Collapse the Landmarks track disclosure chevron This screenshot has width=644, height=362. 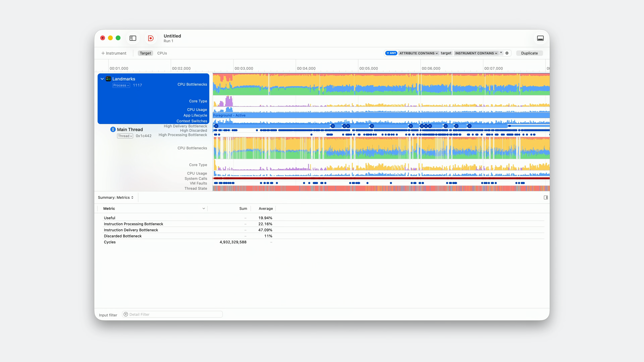click(x=102, y=79)
